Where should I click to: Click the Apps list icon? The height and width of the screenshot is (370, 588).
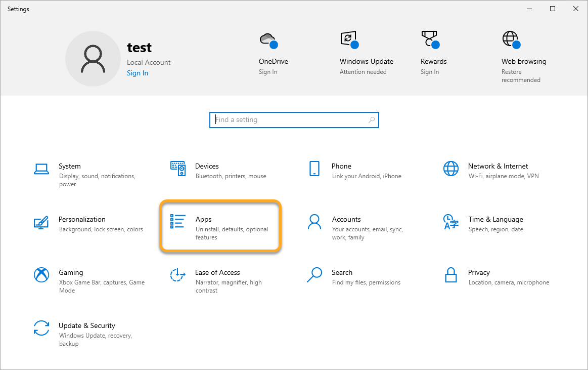[x=178, y=222]
